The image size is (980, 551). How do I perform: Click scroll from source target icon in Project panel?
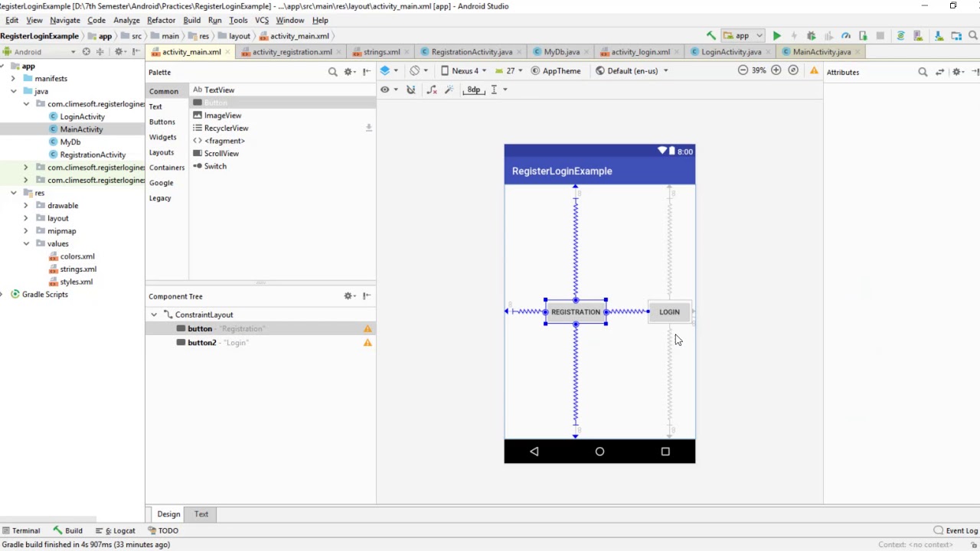point(86,52)
